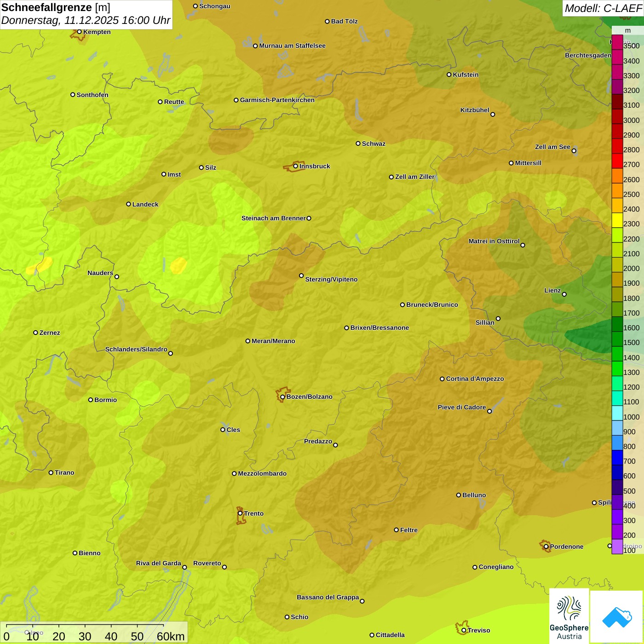Click the Cles label

[x=233, y=430]
